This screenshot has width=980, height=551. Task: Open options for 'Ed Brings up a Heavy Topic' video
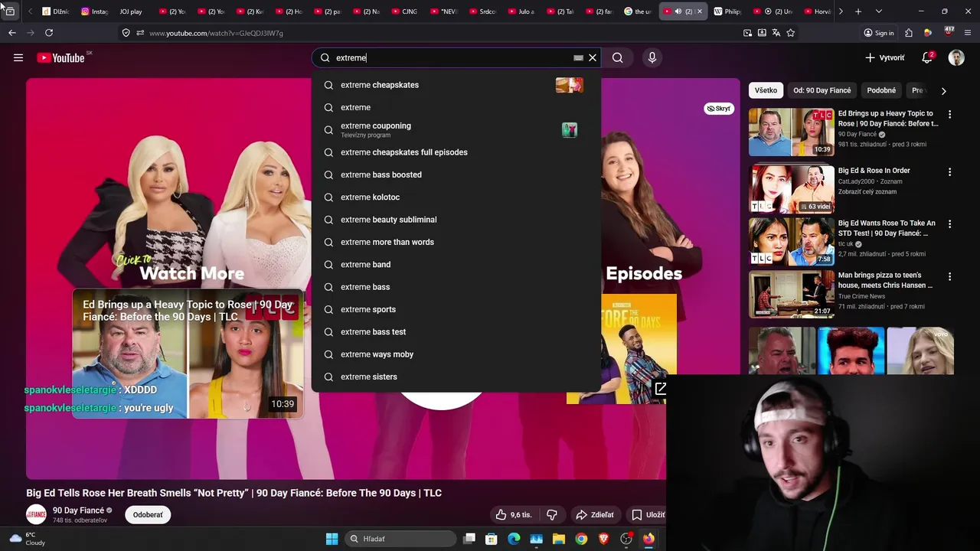coord(949,114)
